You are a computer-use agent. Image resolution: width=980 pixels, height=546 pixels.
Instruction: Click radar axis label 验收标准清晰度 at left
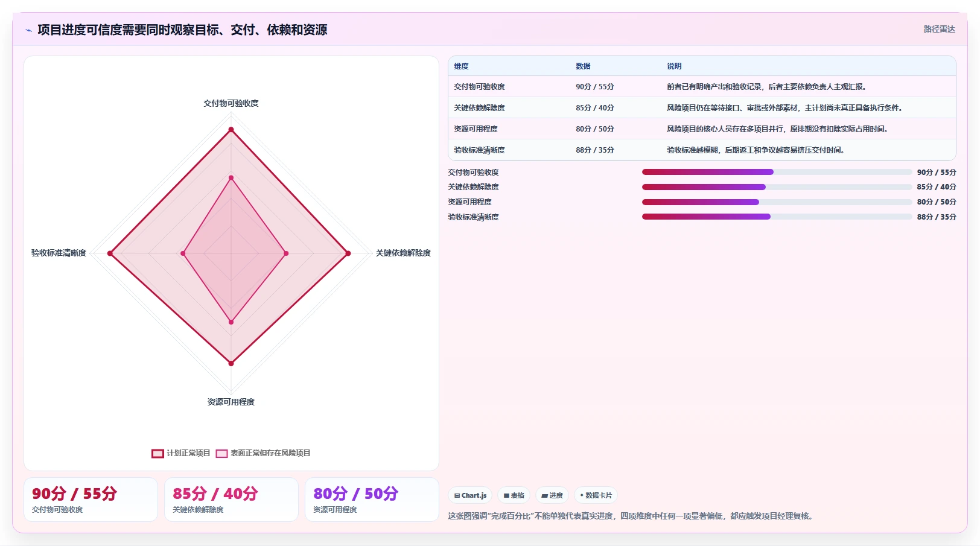pos(59,253)
